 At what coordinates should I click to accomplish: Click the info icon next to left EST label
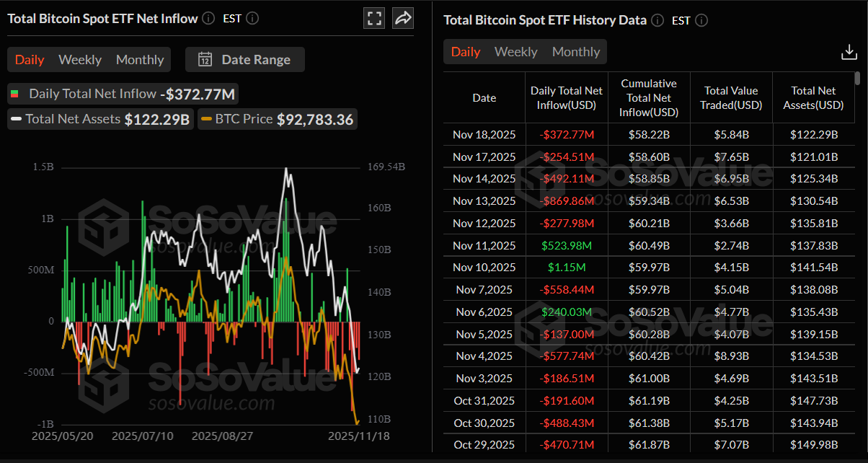[251, 18]
